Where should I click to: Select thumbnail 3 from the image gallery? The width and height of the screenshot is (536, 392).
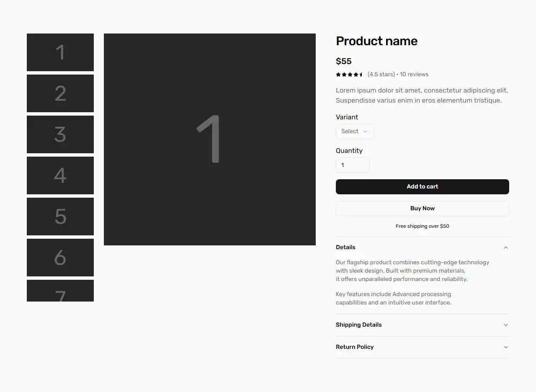tap(60, 134)
